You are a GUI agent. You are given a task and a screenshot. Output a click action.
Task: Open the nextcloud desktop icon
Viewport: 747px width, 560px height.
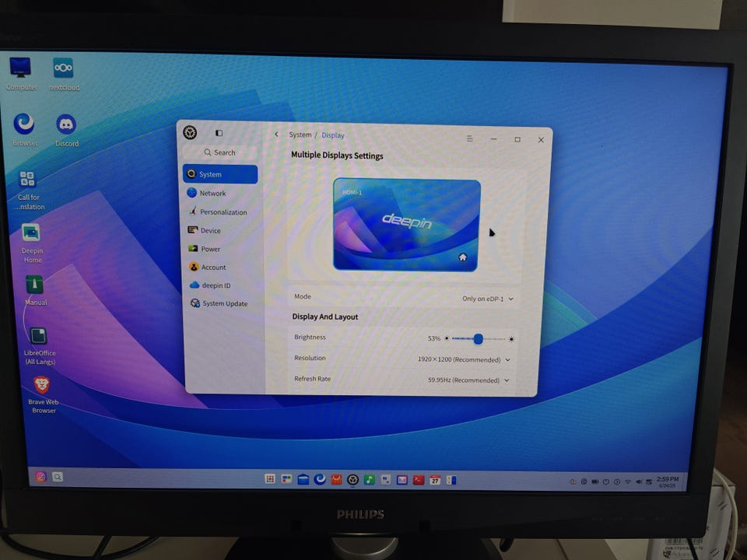(64, 73)
